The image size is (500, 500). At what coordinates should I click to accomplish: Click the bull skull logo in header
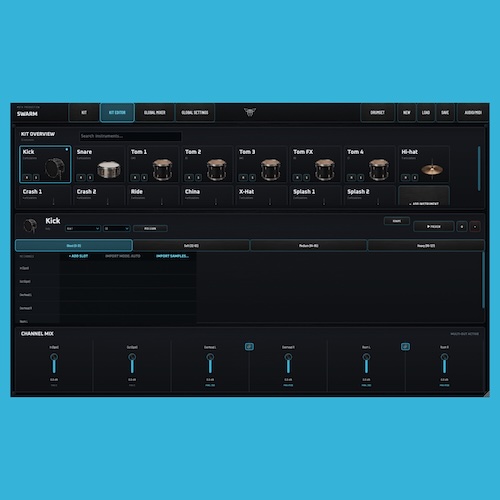(x=250, y=112)
